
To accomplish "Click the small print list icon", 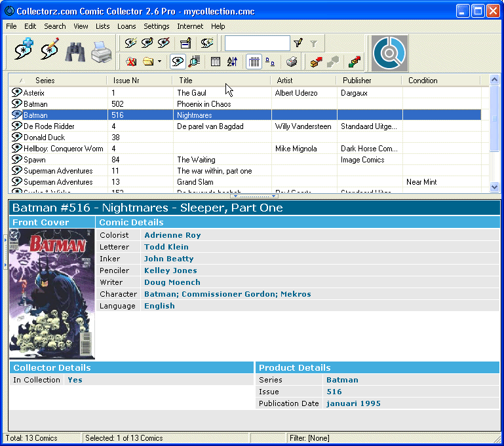I will coord(292,62).
